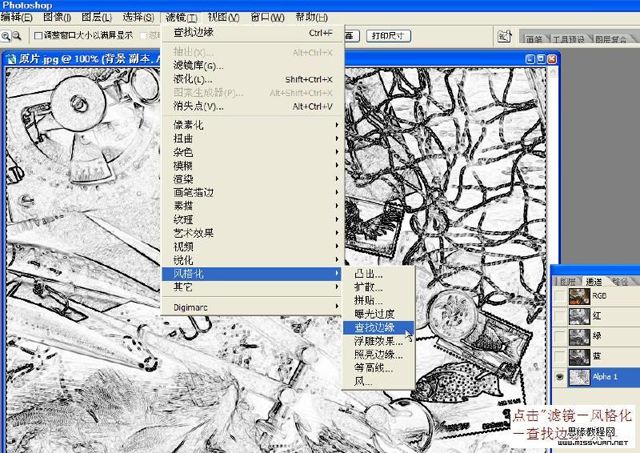Choose 拼贴... in 风格化 submenu
Screen dimensions: 640x453
click(379, 300)
